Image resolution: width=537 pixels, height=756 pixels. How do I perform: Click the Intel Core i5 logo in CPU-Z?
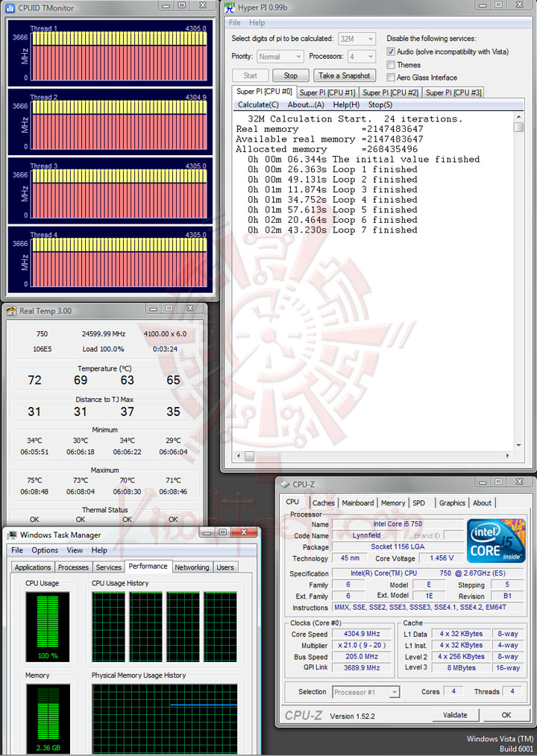tap(497, 541)
